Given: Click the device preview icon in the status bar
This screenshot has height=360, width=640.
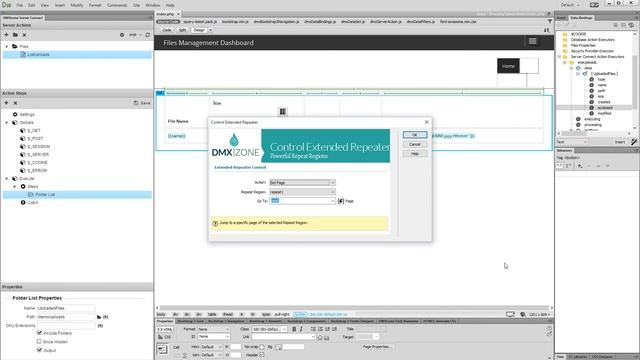Looking at the screenshot, I should [x=510, y=314].
